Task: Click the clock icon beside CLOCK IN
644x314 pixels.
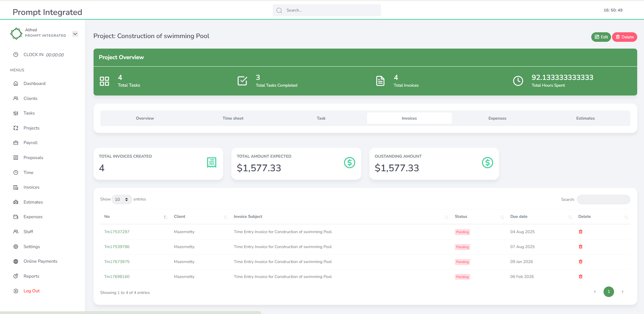Action: click(16, 55)
